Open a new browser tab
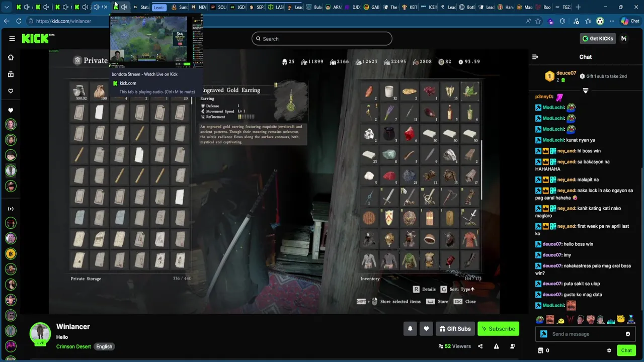The height and width of the screenshot is (362, 644). pos(578,7)
